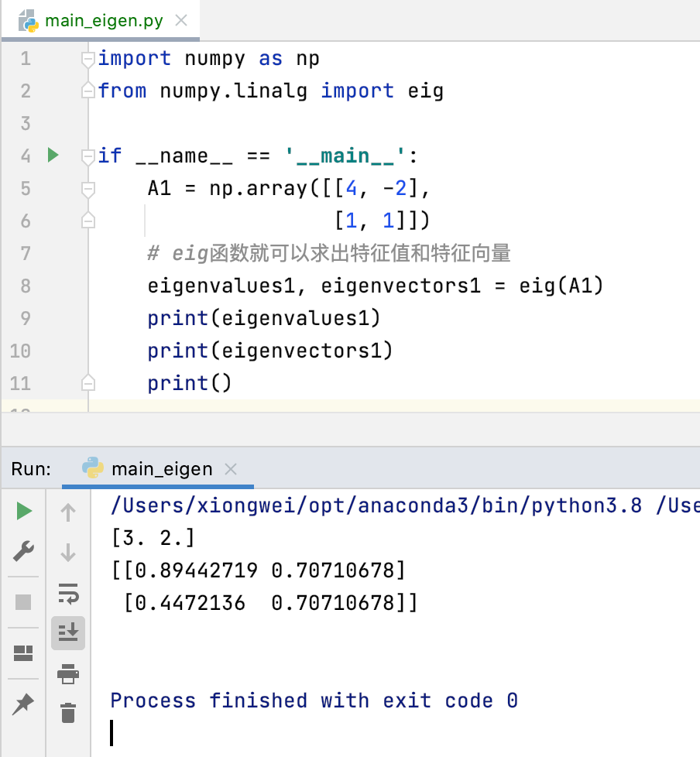
Task: Collapse the np.array fold marker on line 5
Action: click(x=88, y=189)
